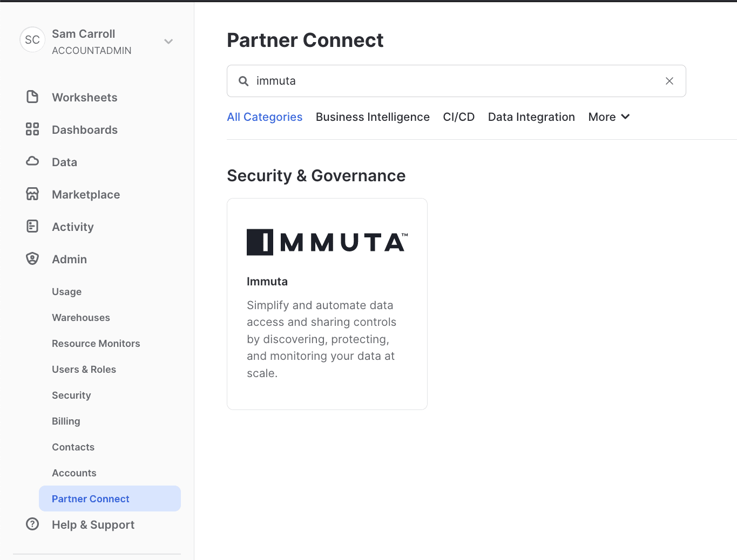Open Resource Monitors under Admin

tap(96, 344)
